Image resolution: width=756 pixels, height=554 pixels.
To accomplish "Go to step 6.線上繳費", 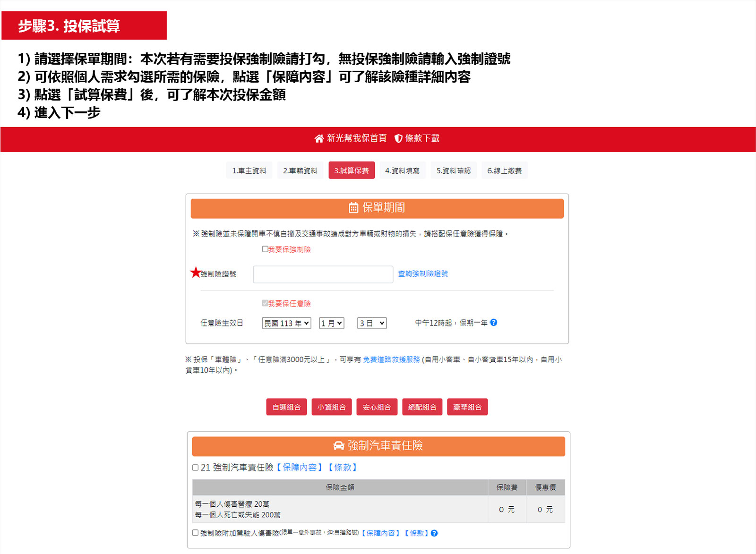I will pyautogui.click(x=505, y=170).
